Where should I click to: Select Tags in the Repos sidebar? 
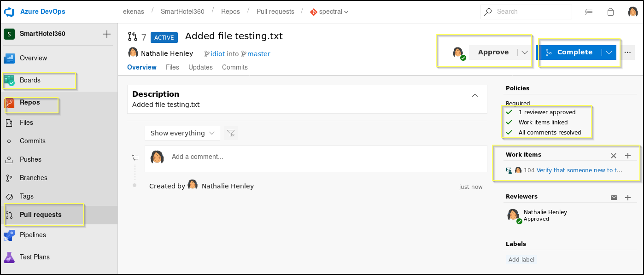click(27, 196)
